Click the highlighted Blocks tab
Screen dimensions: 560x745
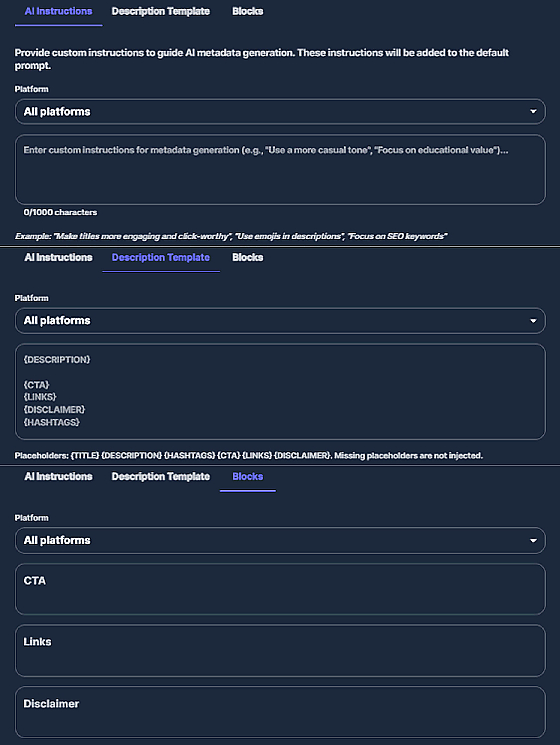point(247,476)
